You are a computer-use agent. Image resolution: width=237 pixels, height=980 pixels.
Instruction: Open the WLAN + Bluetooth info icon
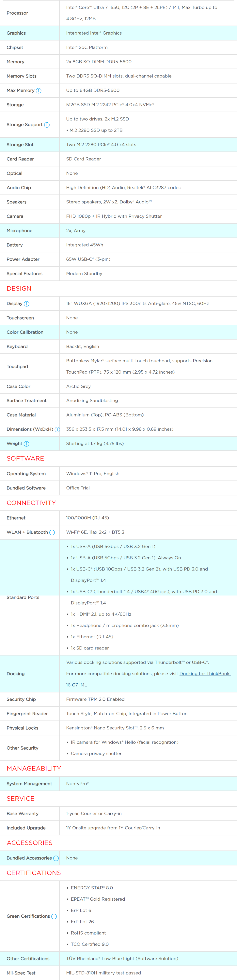point(52,532)
